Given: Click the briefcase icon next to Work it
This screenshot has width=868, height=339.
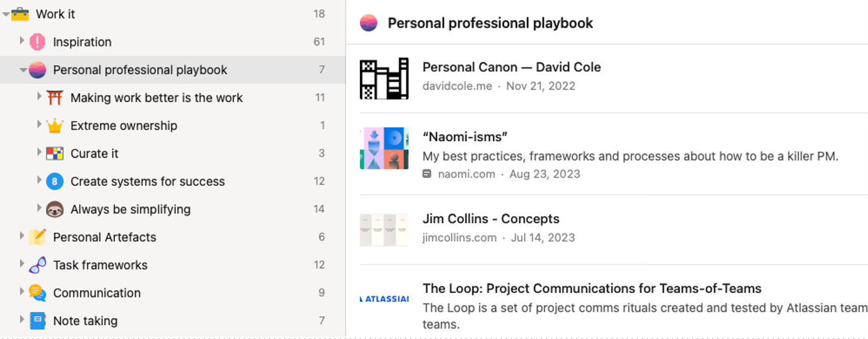Looking at the screenshot, I should pos(20,14).
